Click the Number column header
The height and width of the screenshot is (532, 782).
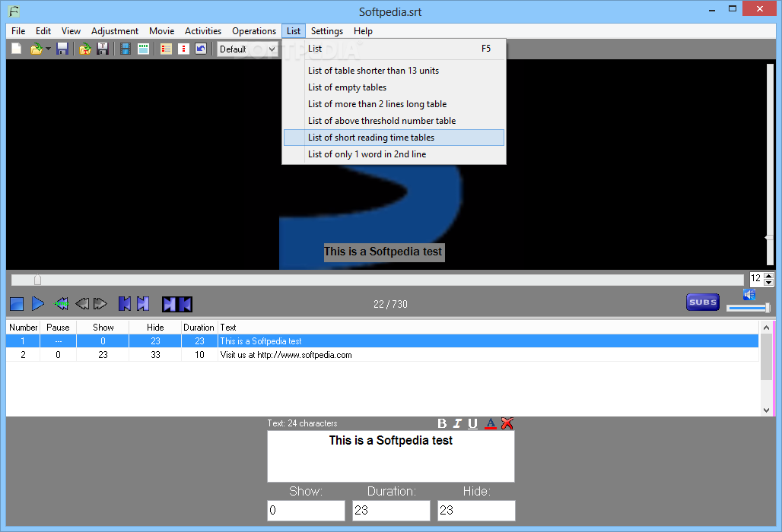tap(23, 328)
